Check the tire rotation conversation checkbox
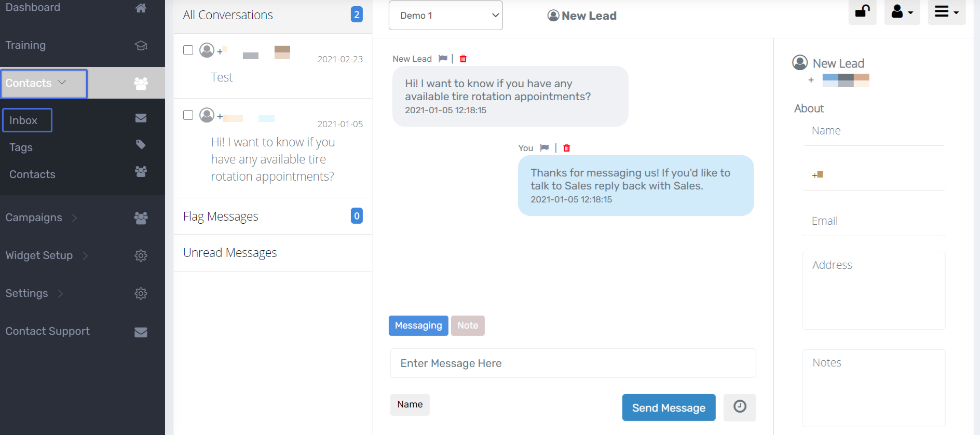 click(x=188, y=115)
